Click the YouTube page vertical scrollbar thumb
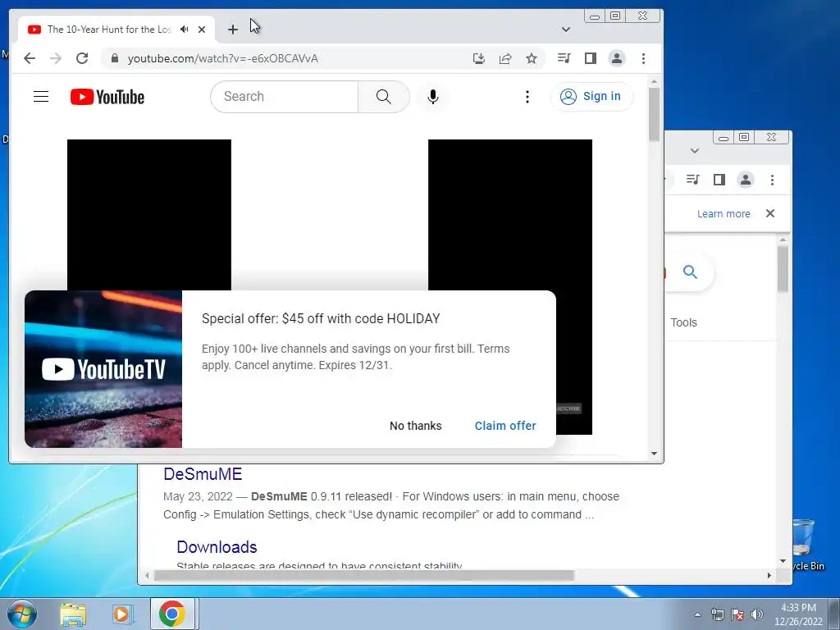 (654, 113)
